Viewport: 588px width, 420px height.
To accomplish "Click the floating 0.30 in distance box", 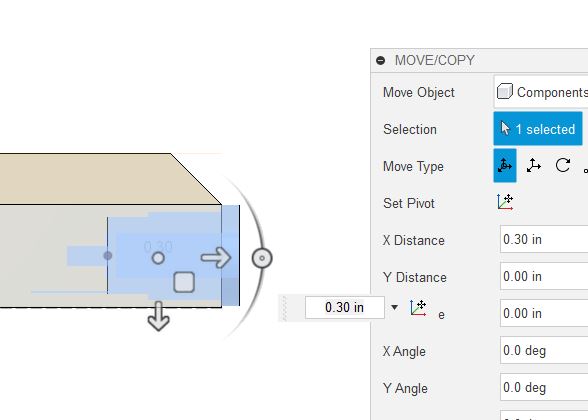I will [x=345, y=308].
